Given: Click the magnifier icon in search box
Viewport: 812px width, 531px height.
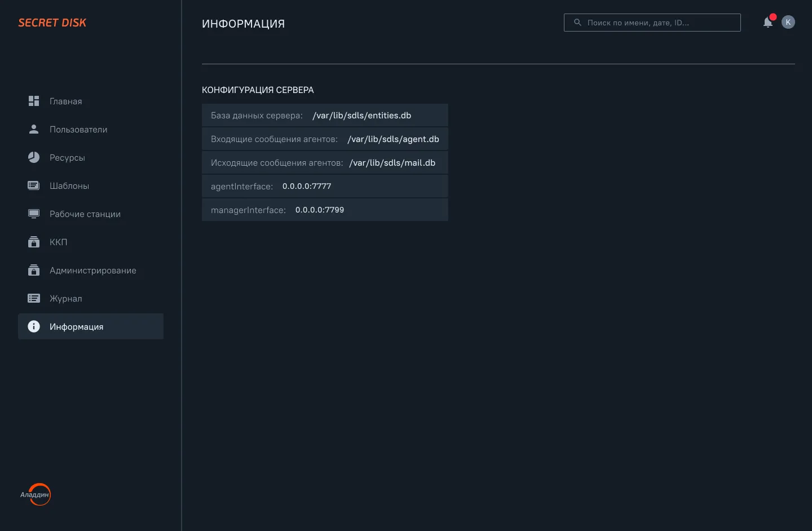Looking at the screenshot, I should [577, 23].
